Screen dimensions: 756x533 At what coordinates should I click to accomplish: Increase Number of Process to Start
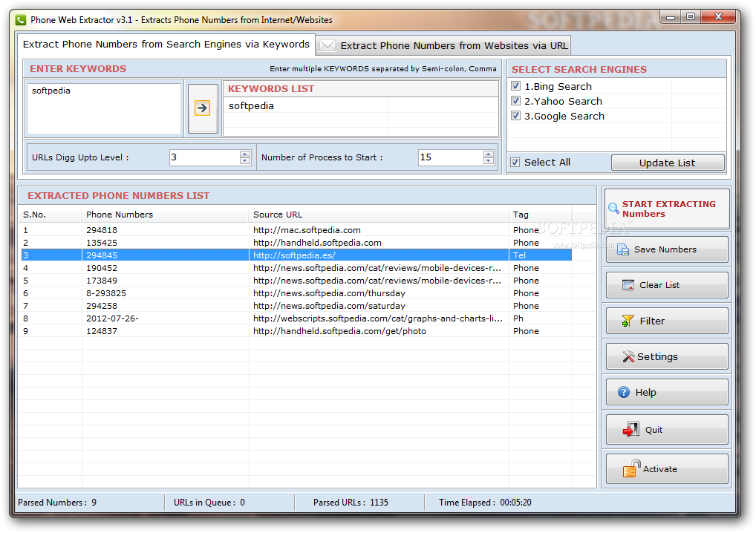click(x=489, y=154)
